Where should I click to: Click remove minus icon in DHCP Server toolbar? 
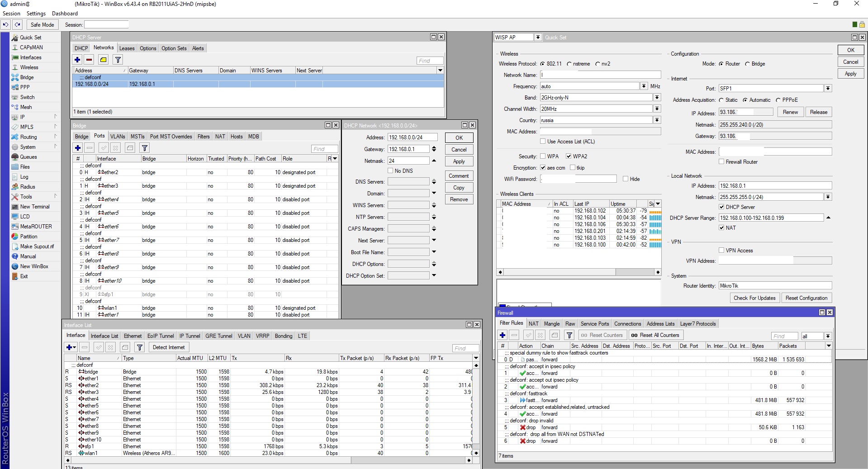click(x=90, y=60)
